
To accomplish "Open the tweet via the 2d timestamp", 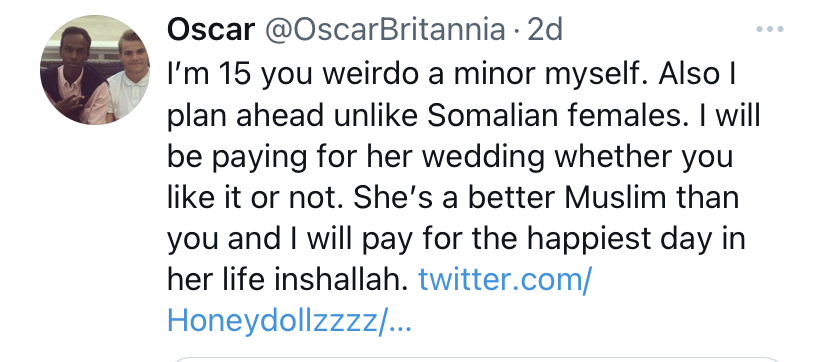I will 545,30.
